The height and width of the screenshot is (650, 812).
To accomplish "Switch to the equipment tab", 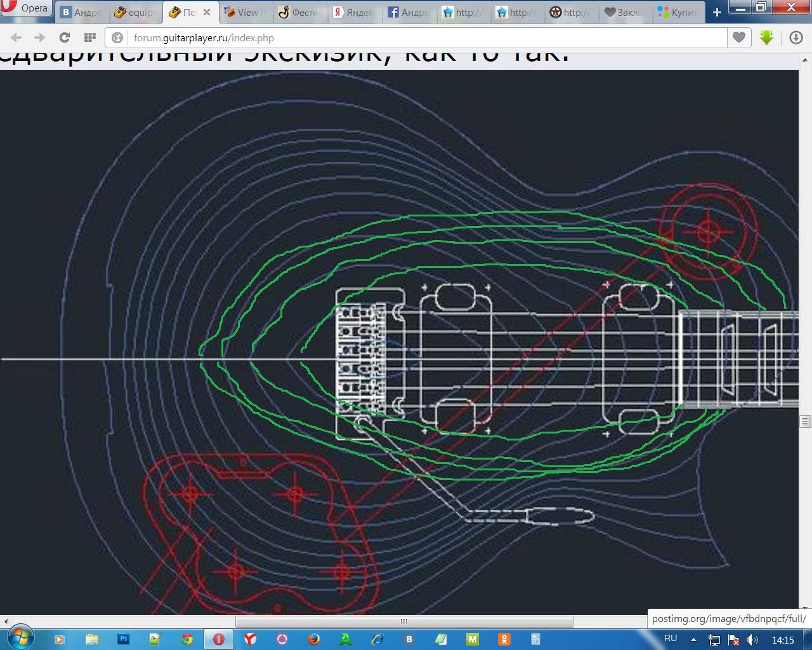I will (135, 12).
